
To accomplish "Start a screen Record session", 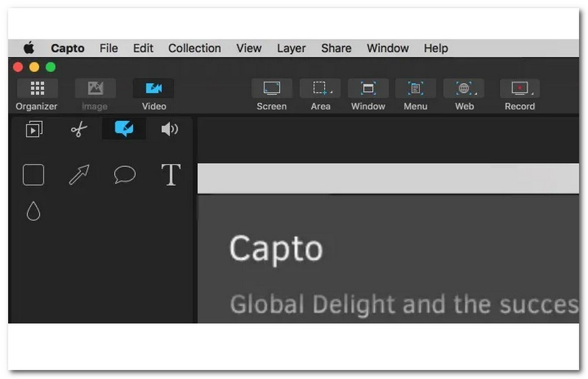I will click(520, 89).
